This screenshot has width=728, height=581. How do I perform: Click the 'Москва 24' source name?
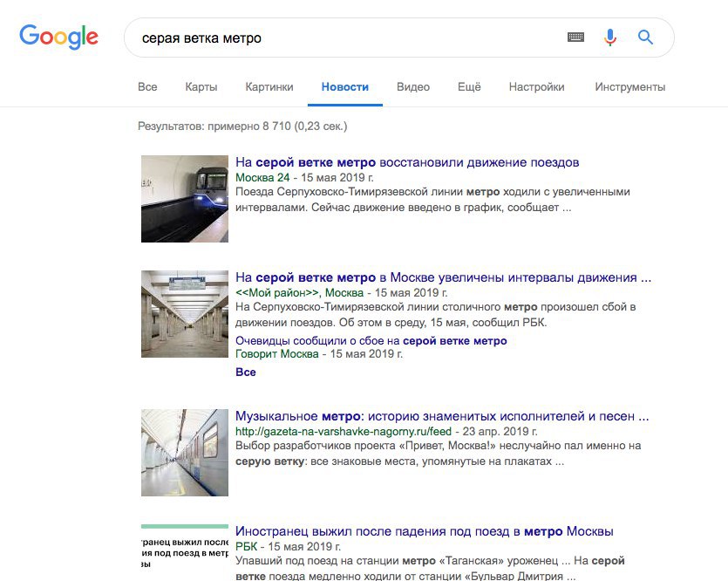262,177
